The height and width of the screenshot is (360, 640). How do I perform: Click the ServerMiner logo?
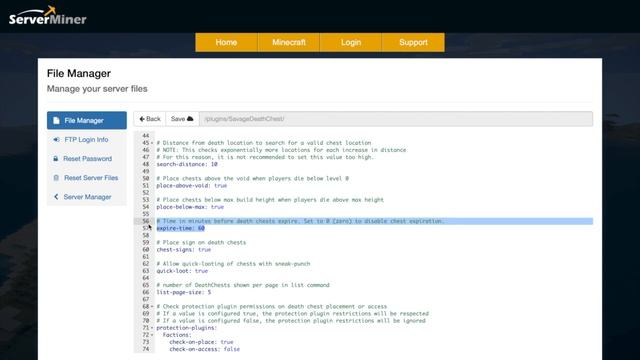coord(48,16)
